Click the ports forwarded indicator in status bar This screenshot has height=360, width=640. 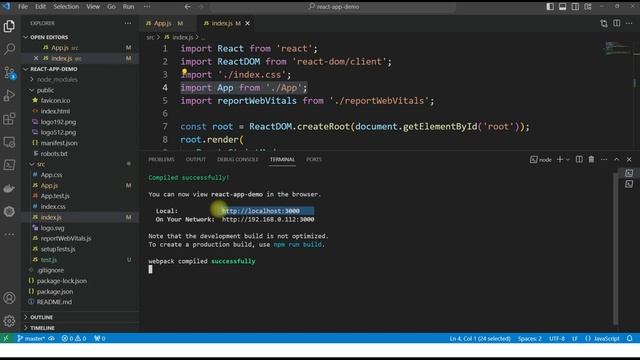pyautogui.click(x=100, y=338)
